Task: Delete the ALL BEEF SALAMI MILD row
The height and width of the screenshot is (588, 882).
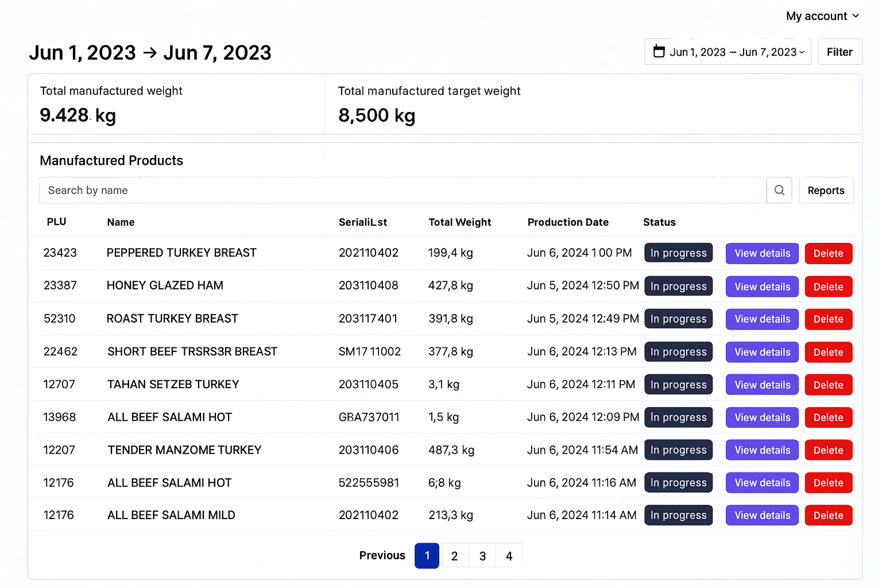Action: click(x=828, y=515)
